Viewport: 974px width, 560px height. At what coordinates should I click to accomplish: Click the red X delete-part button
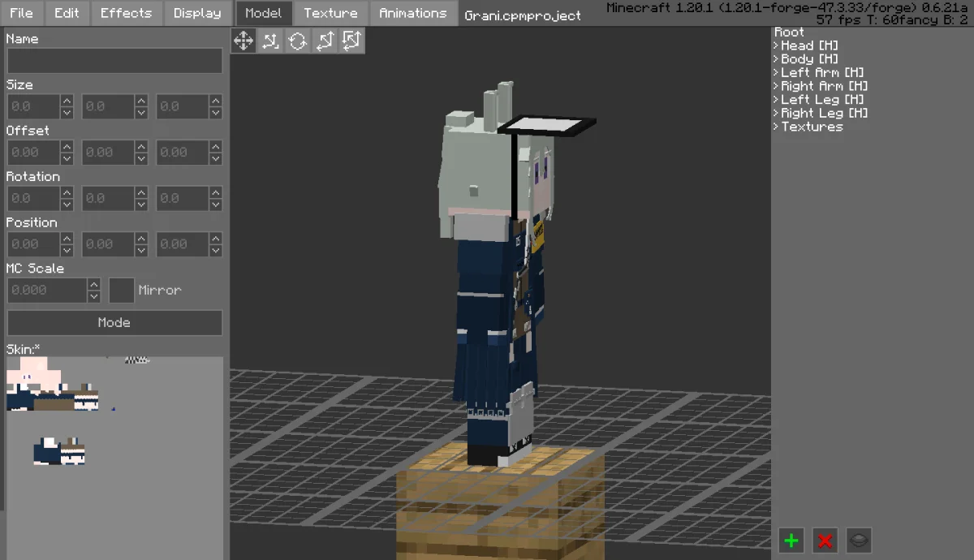click(x=825, y=541)
